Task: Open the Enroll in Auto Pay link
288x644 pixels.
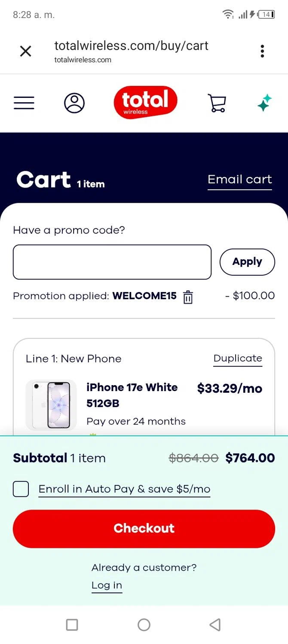Action: 124,489
